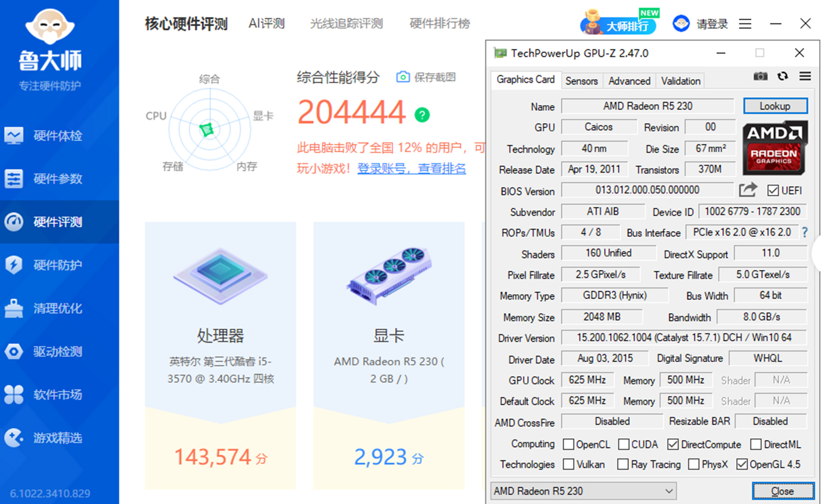Screen dimensions: 822x504
Task: Click the green score help icon
Action: pos(422,115)
